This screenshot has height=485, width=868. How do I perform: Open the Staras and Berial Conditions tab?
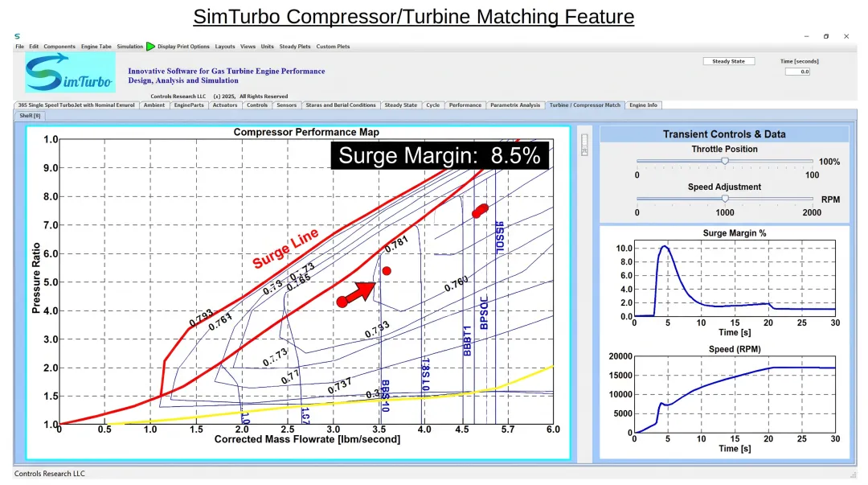[341, 105]
